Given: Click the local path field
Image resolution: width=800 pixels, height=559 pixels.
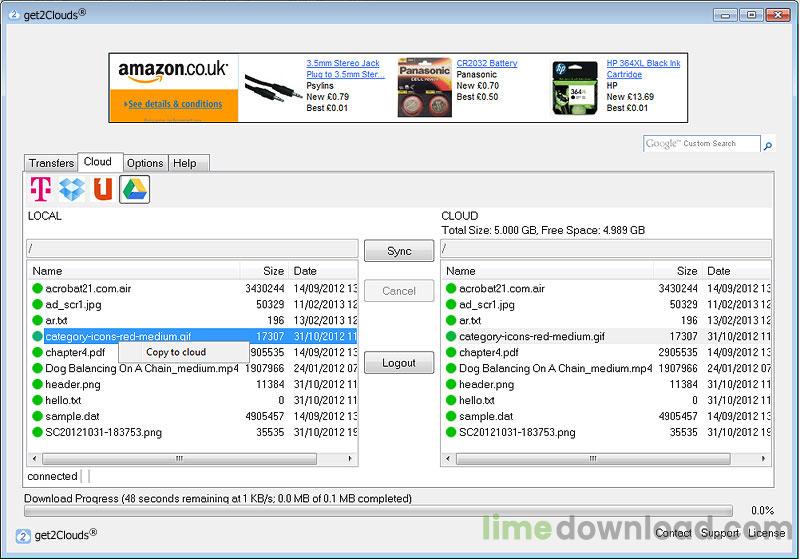Looking at the screenshot, I should click(x=192, y=249).
